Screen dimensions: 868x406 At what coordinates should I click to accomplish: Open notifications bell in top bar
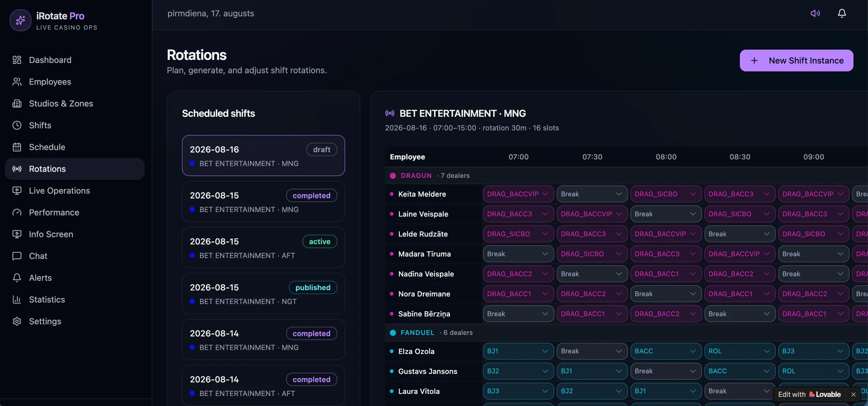pyautogui.click(x=842, y=14)
